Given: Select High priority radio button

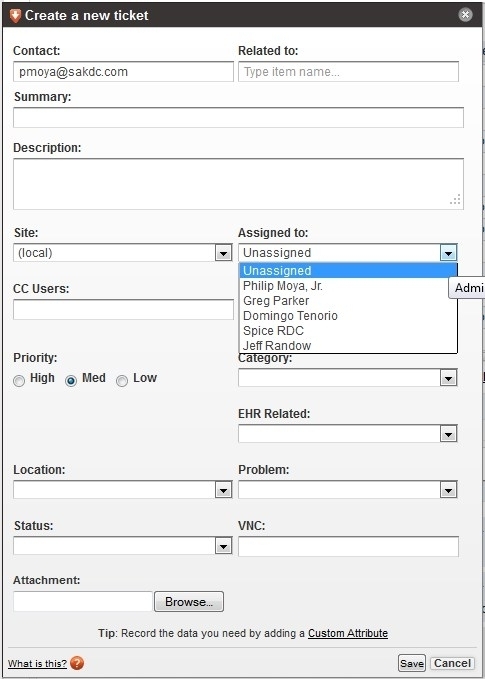Looking at the screenshot, I should coord(19,381).
